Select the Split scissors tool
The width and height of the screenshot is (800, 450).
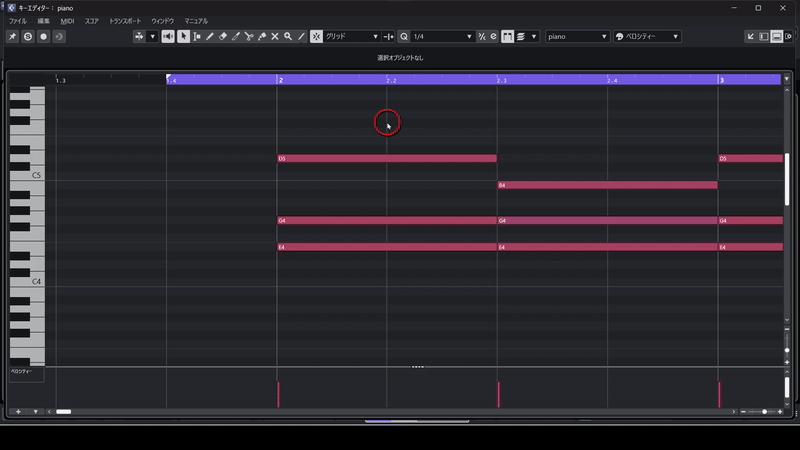click(x=249, y=36)
